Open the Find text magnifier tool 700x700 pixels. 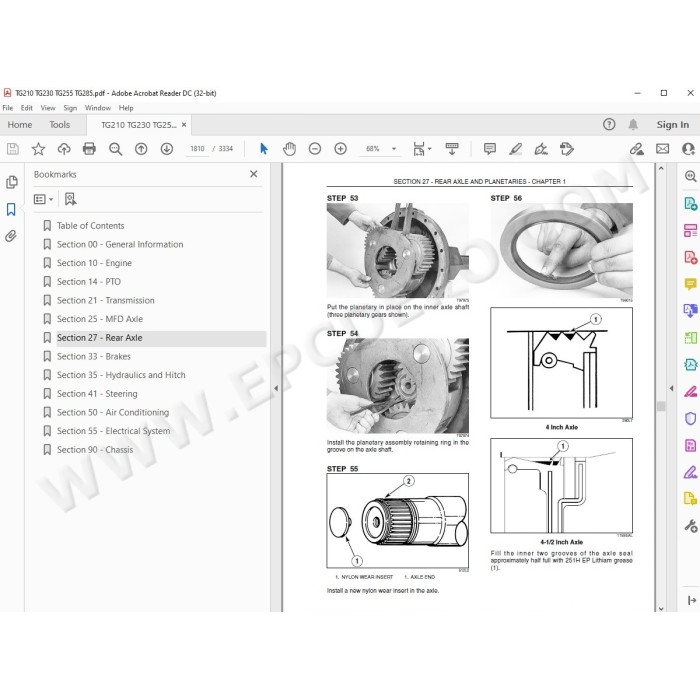(x=116, y=149)
